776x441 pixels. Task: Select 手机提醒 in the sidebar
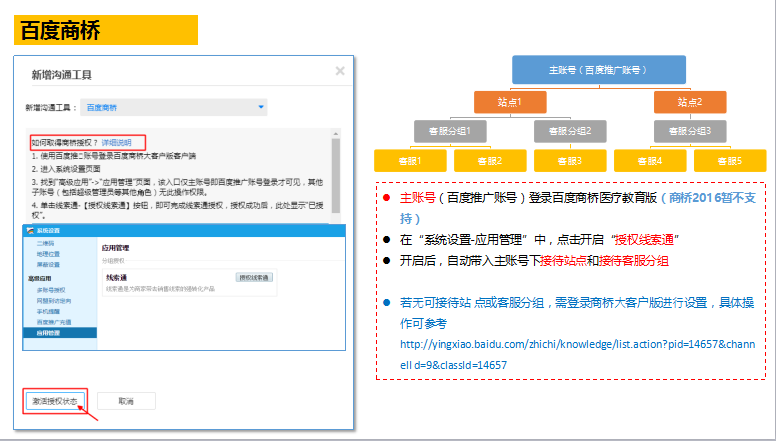[48, 311]
